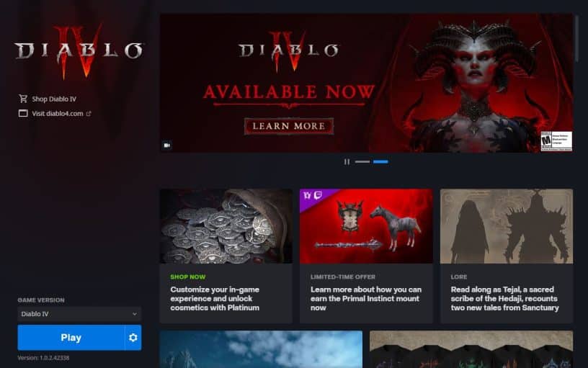Open game settings via the gear icon
588x368 pixels.
click(x=133, y=338)
